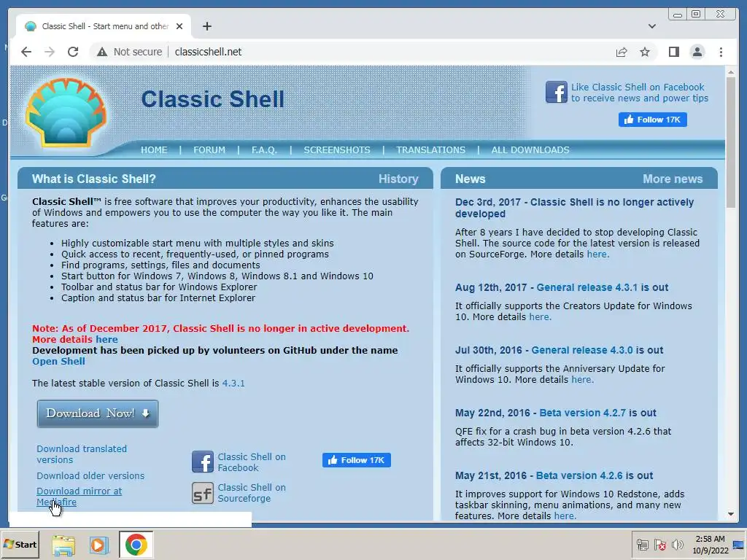Click 'here' in the Redstone news item
The width and height of the screenshot is (747, 560).
565,516
